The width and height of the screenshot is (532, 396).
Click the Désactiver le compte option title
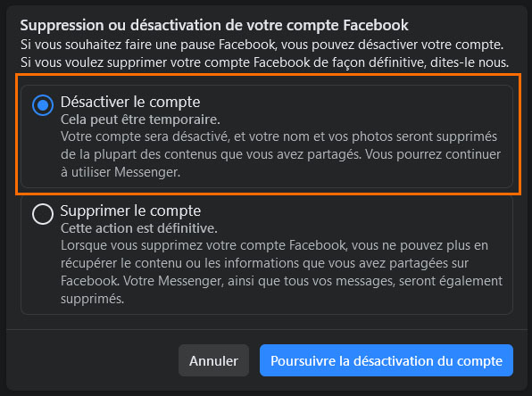pyautogui.click(x=130, y=102)
